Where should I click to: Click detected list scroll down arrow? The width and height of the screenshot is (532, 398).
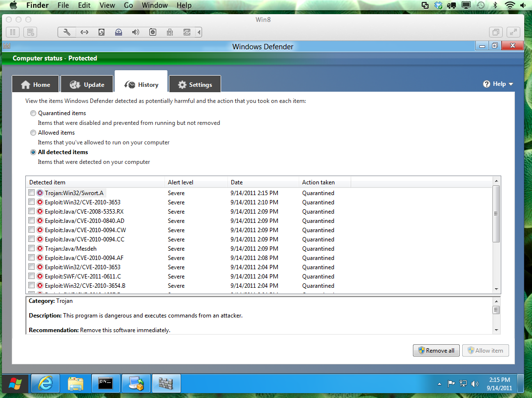click(496, 289)
